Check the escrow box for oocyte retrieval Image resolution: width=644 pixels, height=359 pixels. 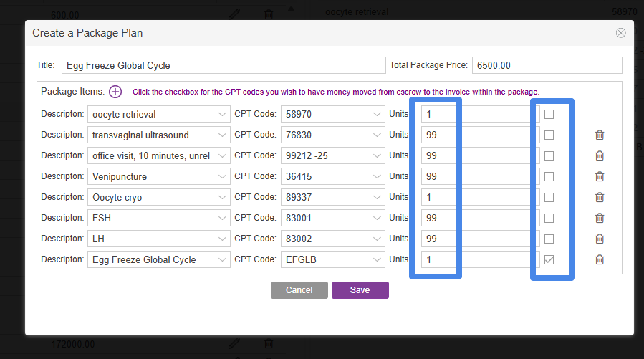tap(549, 114)
